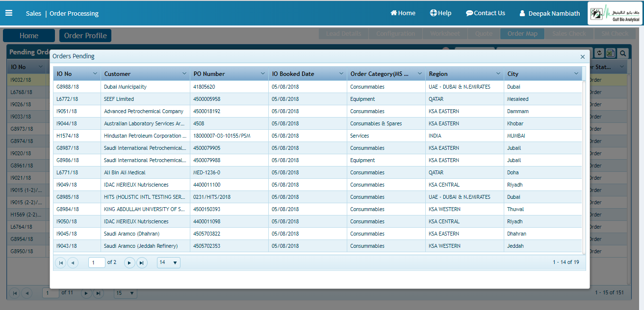Select row I9050/18

point(317,221)
